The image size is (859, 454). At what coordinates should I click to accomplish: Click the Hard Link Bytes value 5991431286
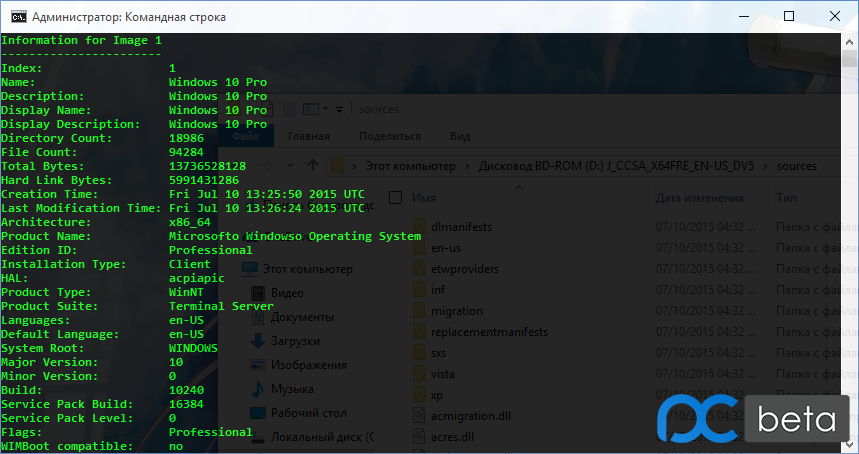(x=204, y=180)
